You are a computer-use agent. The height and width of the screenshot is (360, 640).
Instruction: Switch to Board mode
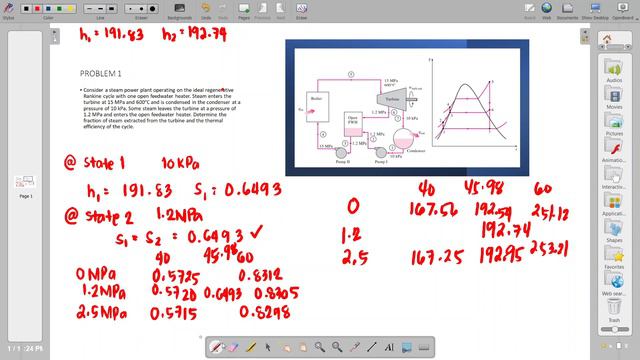click(x=529, y=11)
